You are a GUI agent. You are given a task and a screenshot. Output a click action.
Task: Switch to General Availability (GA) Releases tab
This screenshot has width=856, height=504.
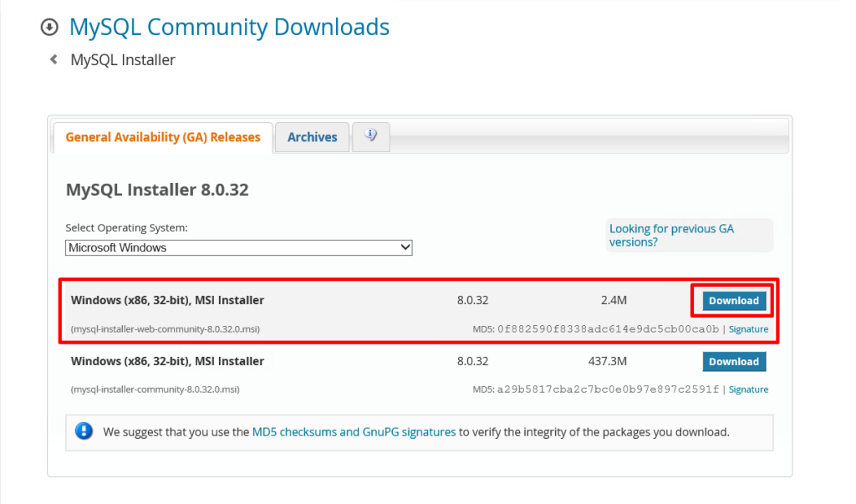tap(163, 137)
